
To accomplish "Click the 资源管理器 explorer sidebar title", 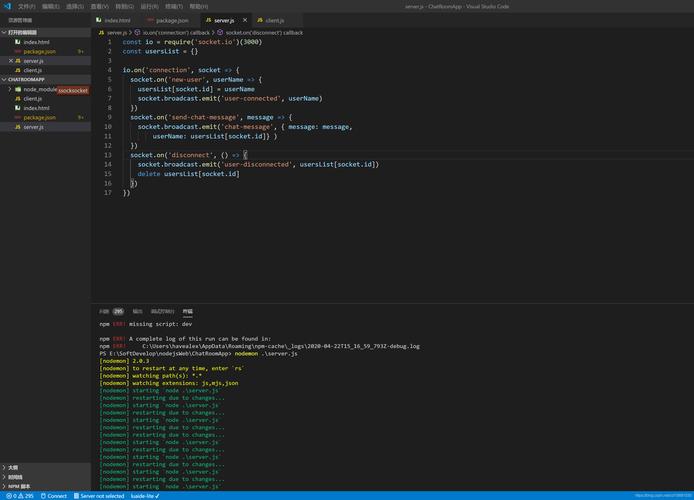I will click(20, 20).
